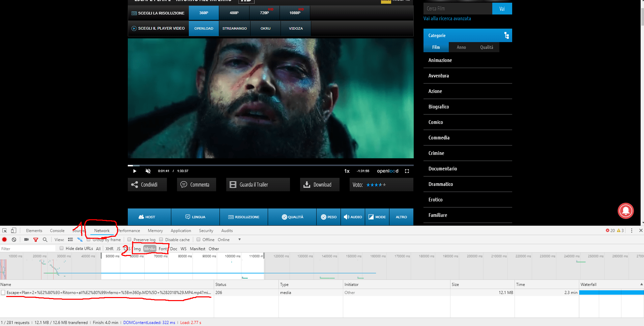
Task: Clear the network log
Action: [x=14, y=240]
